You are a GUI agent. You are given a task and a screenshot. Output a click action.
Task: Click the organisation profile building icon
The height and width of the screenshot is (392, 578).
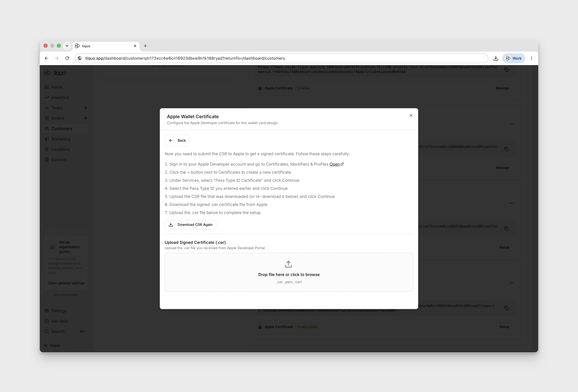[52, 247]
